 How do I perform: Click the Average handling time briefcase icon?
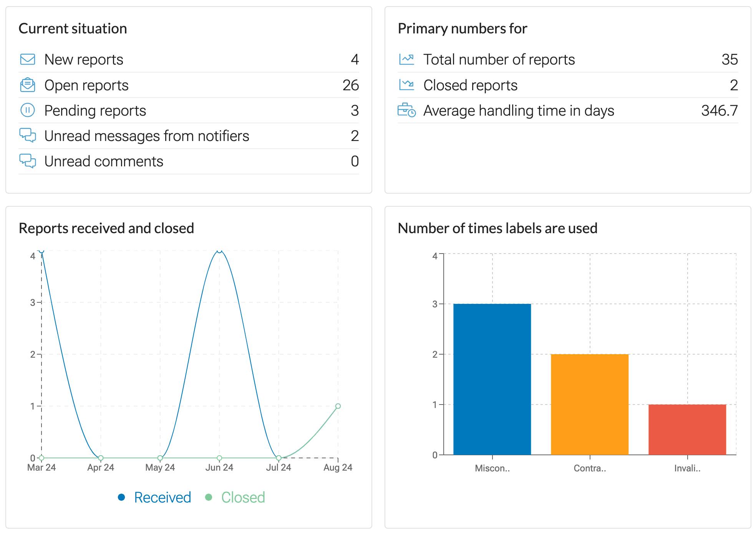click(406, 110)
